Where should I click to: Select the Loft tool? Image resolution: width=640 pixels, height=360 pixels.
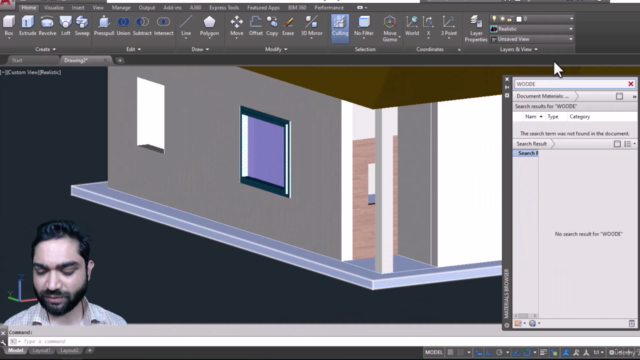tap(65, 25)
